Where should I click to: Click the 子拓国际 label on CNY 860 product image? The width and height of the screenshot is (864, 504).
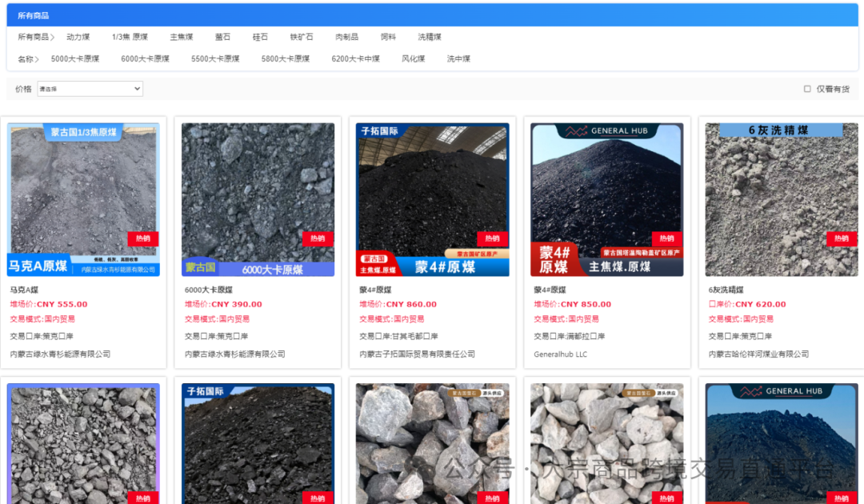coord(380,130)
